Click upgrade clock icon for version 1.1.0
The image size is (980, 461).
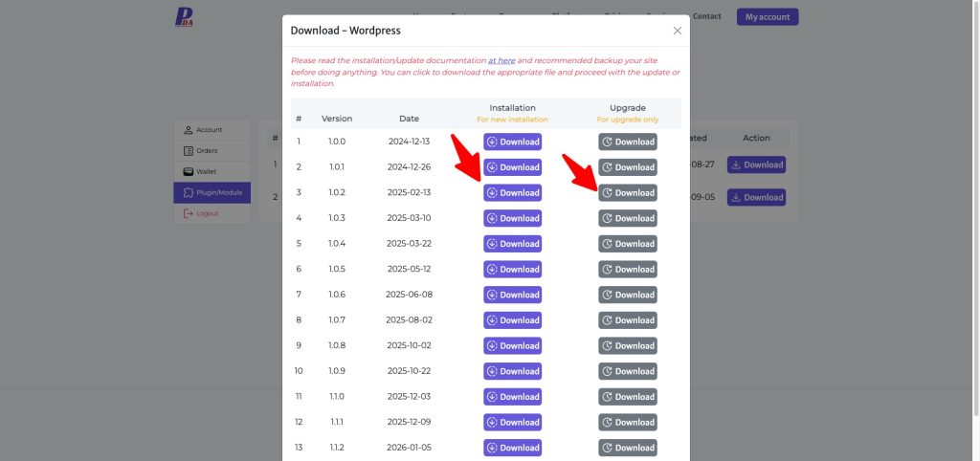coord(607,397)
